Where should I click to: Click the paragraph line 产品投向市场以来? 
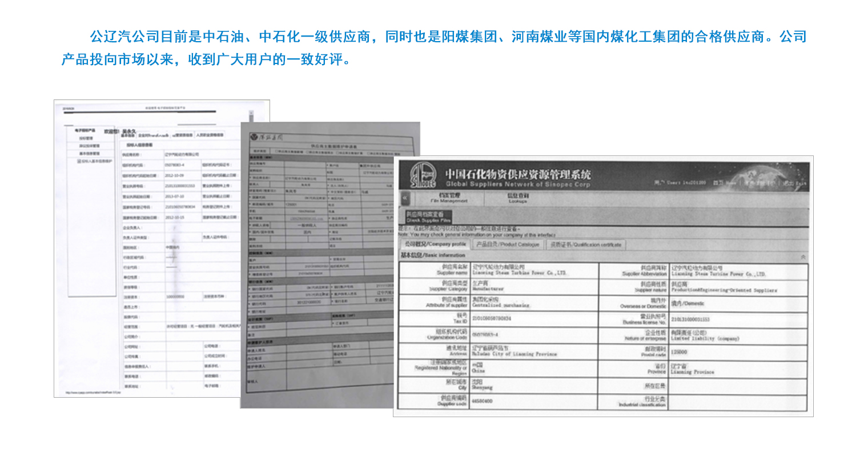(207, 59)
